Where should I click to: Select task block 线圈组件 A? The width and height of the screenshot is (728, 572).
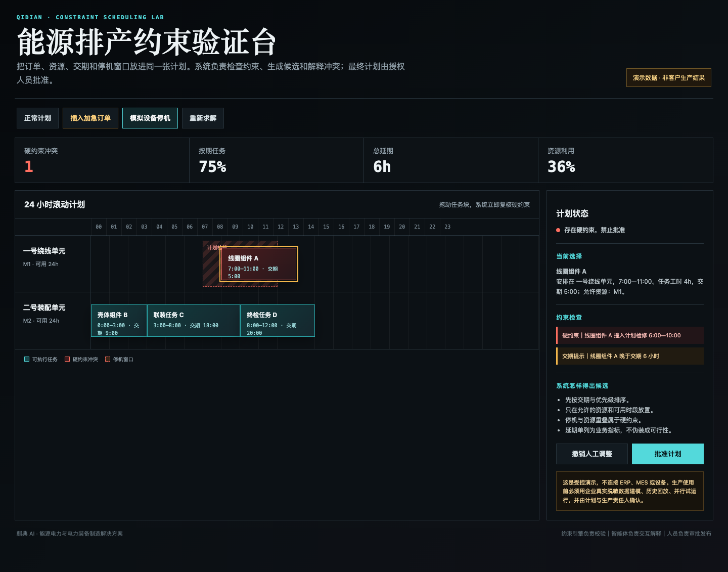[259, 264]
